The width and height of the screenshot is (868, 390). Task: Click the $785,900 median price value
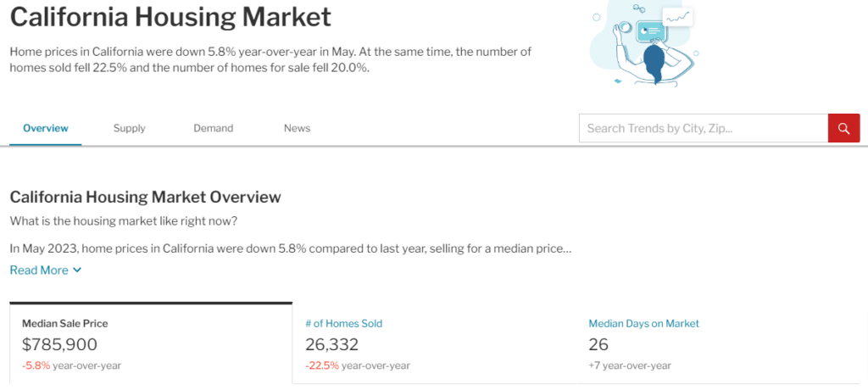60,344
